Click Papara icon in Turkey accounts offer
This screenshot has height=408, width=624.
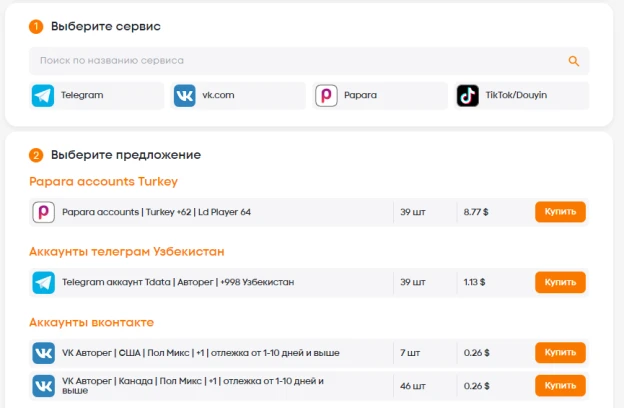coord(43,212)
